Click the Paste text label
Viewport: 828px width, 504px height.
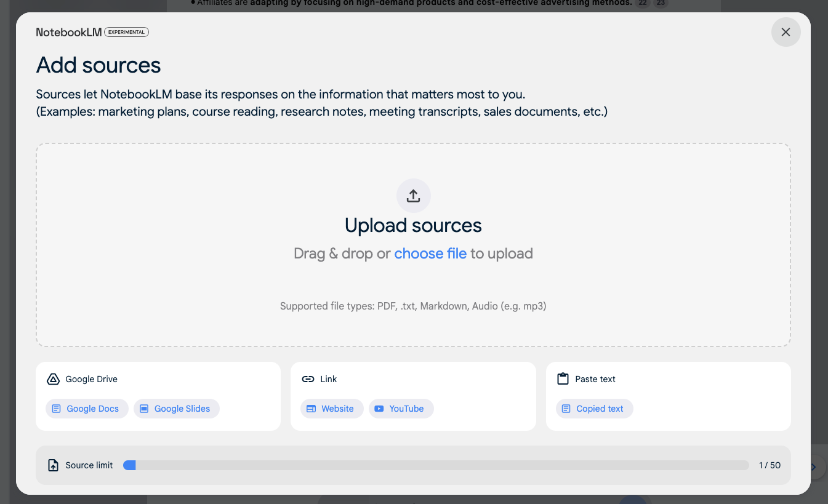coord(595,379)
